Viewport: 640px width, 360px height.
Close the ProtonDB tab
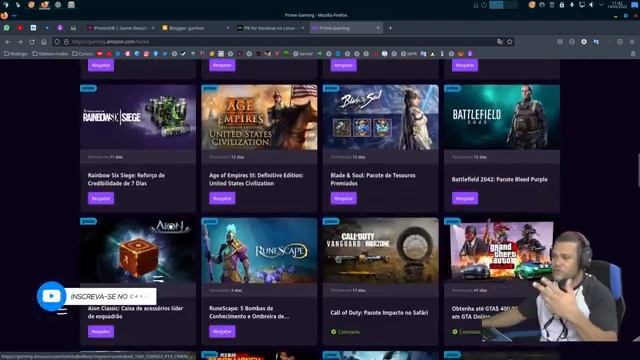click(153, 28)
